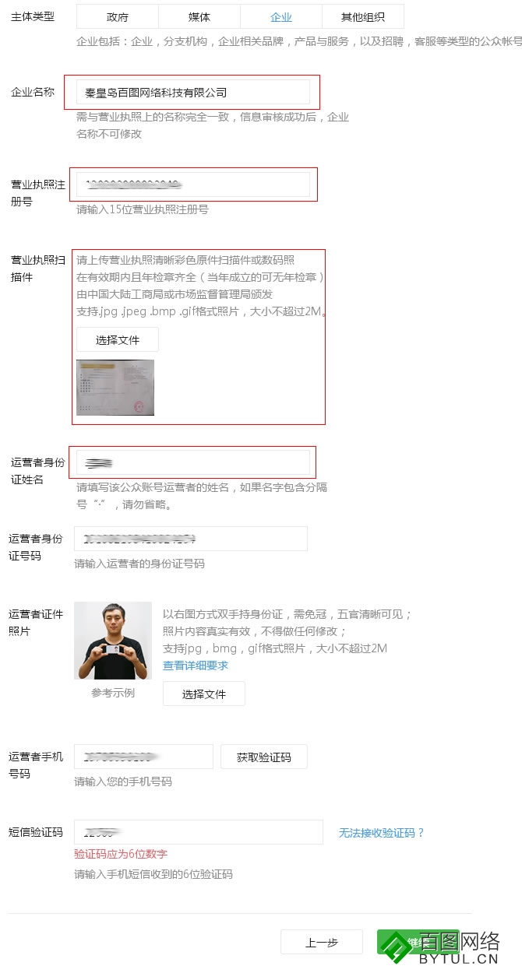The width and height of the screenshot is (522, 980).
Task: Click the 运营者身份证姓名 name field
Action: point(193,462)
